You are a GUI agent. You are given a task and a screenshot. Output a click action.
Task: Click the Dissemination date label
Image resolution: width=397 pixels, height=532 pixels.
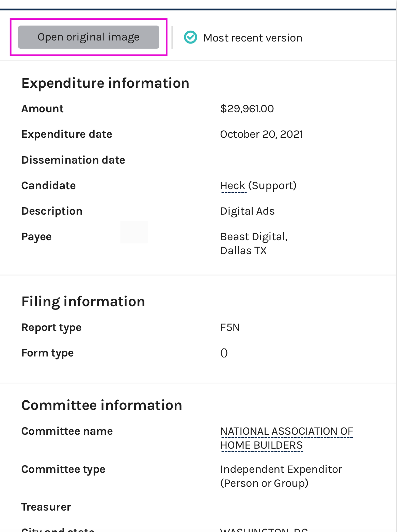tap(73, 160)
